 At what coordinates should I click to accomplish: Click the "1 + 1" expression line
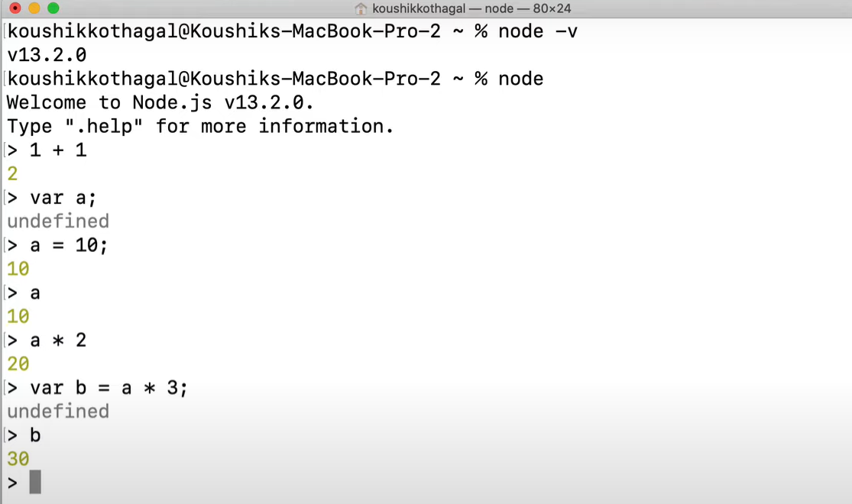point(58,150)
